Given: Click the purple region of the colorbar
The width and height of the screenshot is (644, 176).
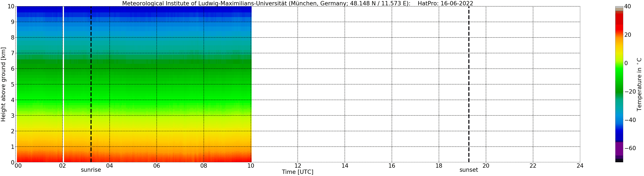Looking at the screenshot, I should [619, 149].
